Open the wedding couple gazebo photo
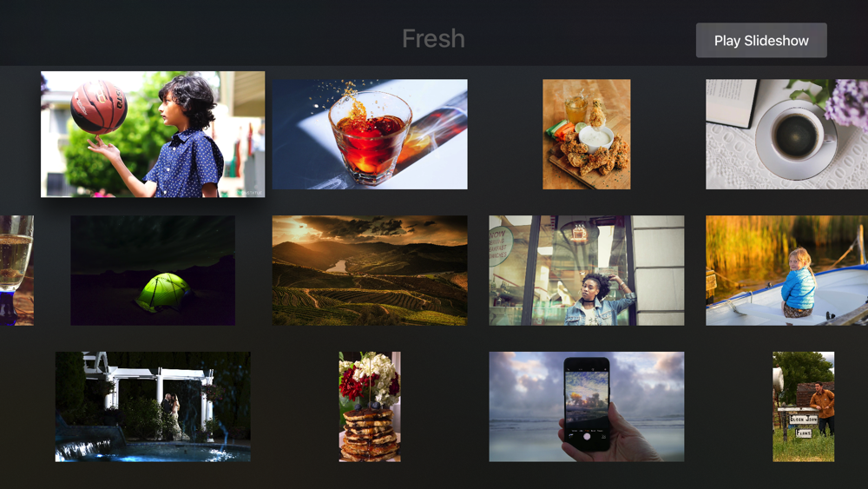This screenshot has height=489, width=868. (x=153, y=406)
